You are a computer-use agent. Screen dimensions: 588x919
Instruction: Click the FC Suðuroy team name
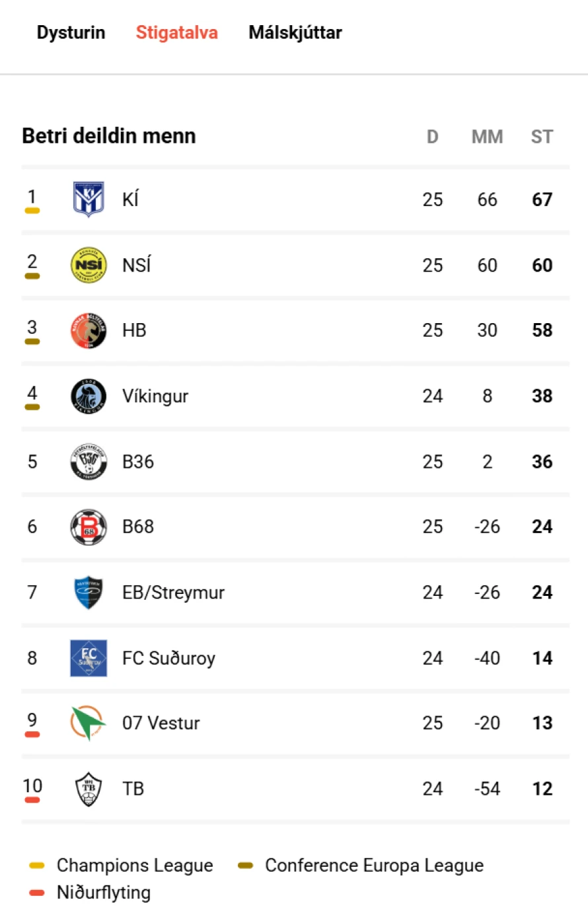point(168,658)
